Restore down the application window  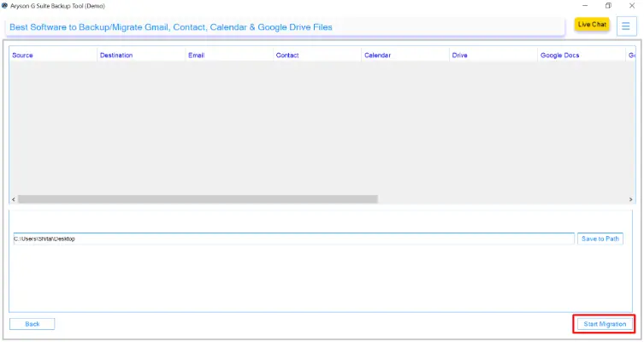click(608, 6)
